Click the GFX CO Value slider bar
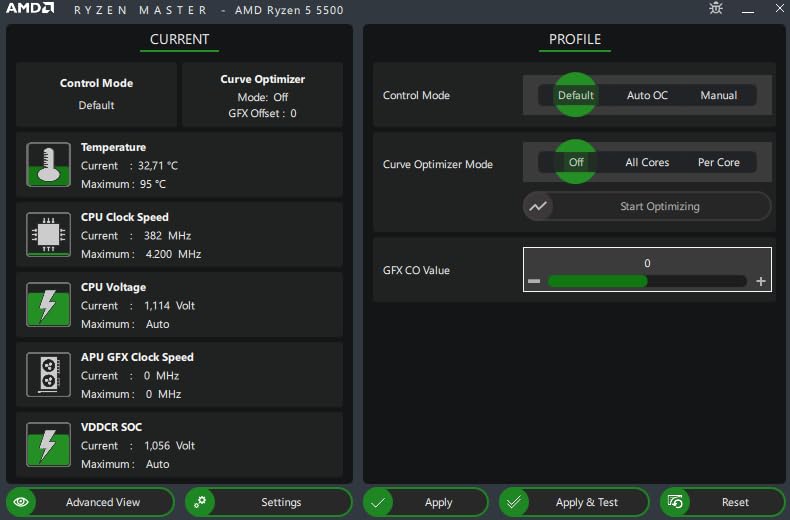 646,281
